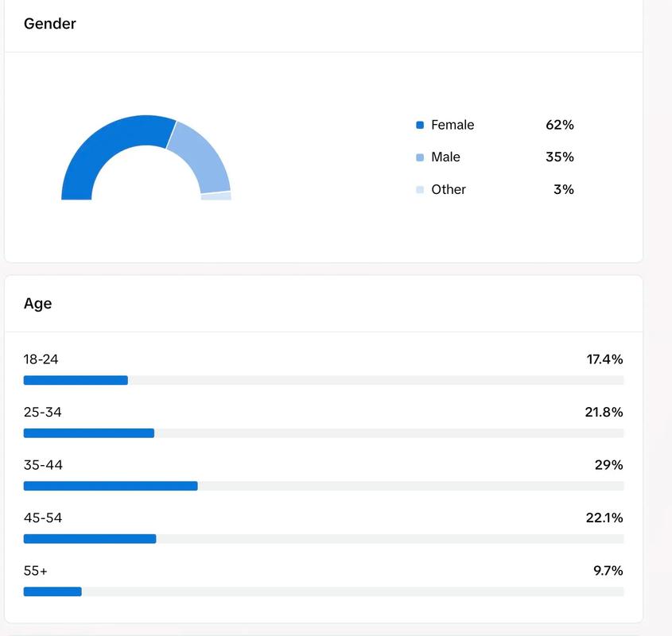The image size is (672, 636).
Task: Click the 35-44 age bar
Action: [111, 486]
